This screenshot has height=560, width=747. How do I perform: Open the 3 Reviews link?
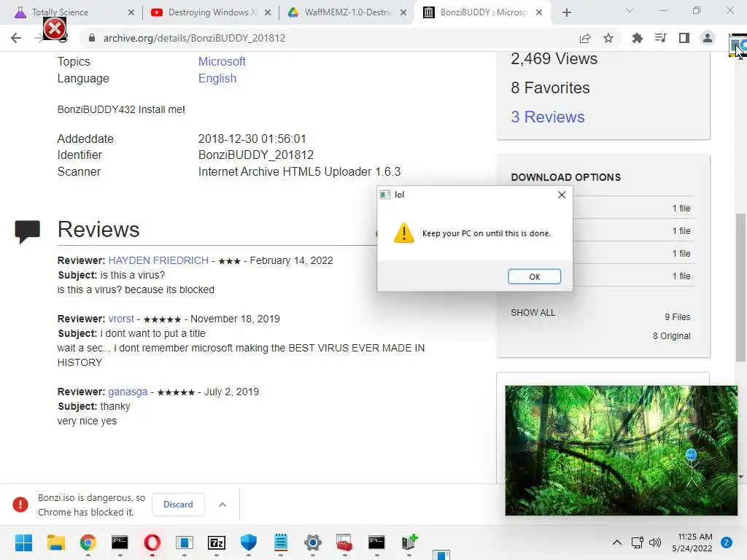(x=548, y=117)
